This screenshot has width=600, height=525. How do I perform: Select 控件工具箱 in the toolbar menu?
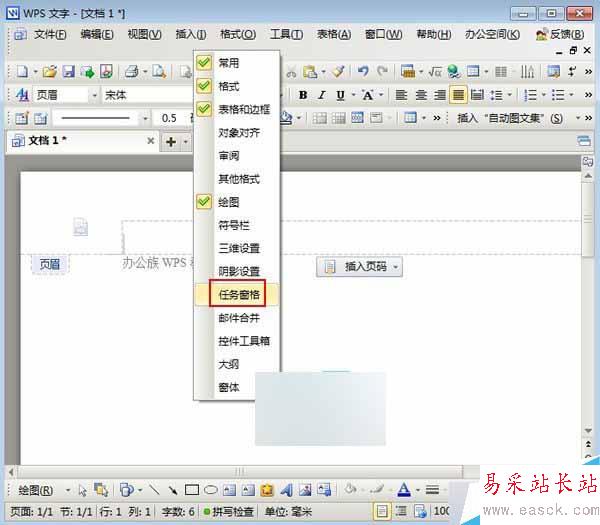[x=237, y=341]
